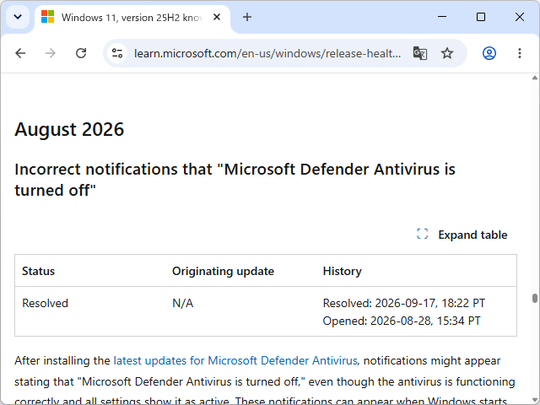Image resolution: width=540 pixels, height=405 pixels.
Task: Click the Microsoft logo tab favicon
Action: click(48, 17)
